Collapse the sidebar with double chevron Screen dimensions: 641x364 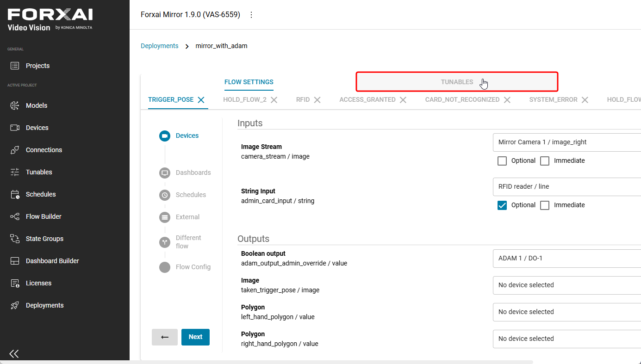(14, 354)
